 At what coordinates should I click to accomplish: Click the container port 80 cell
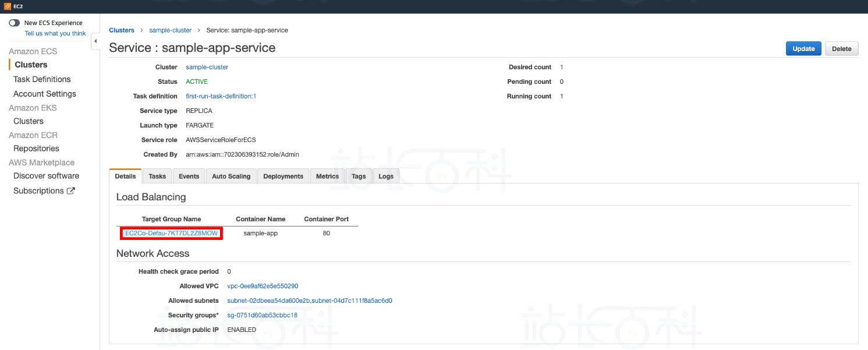tap(326, 234)
